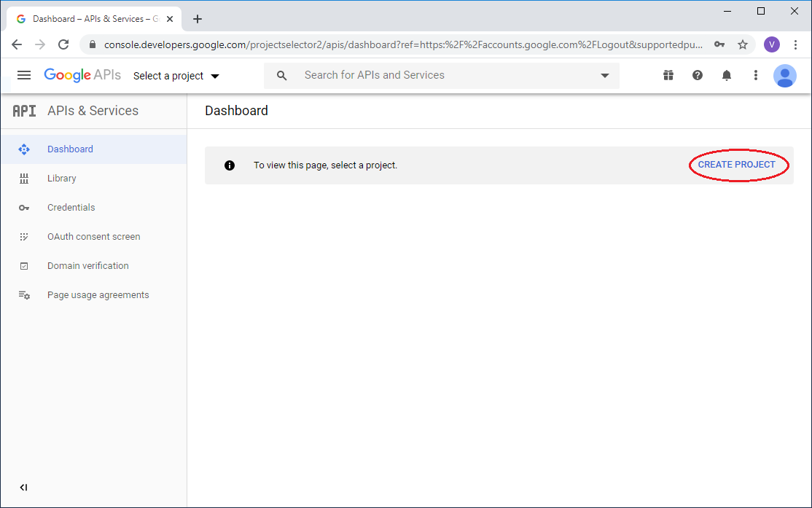
Task: Open the Google account avatar
Action: pos(784,76)
